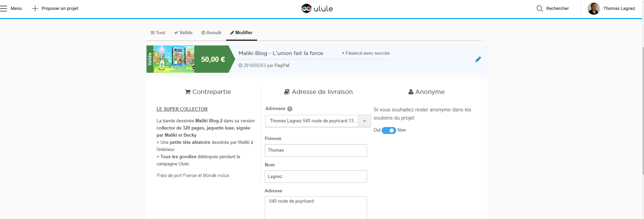Expand the Financé avec succès status
This screenshot has width=644, height=219.
click(x=366, y=53)
